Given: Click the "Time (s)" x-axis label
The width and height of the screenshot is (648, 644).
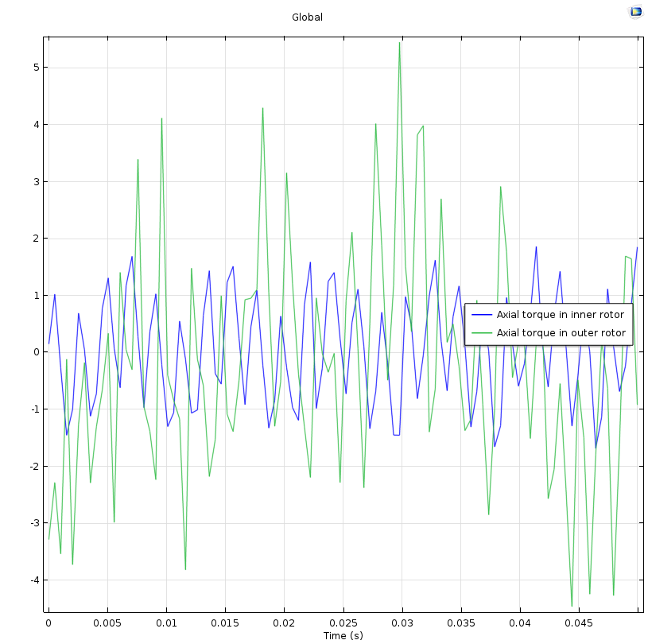Looking at the screenshot, I should (343, 635).
